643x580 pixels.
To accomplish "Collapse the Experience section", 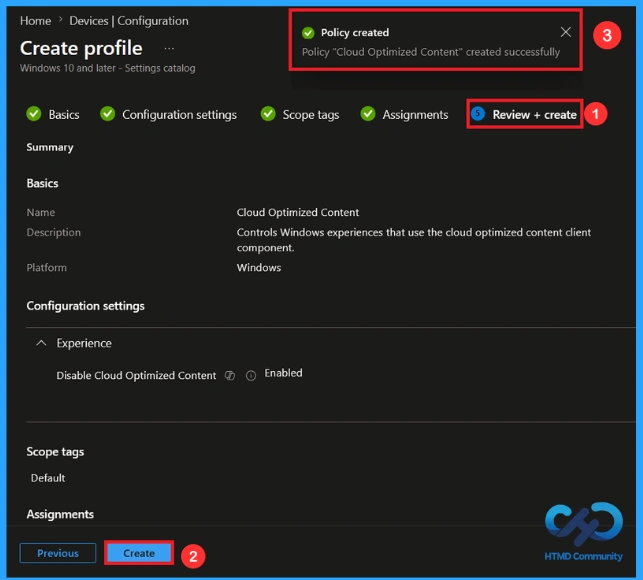I will tap(41, 343).
